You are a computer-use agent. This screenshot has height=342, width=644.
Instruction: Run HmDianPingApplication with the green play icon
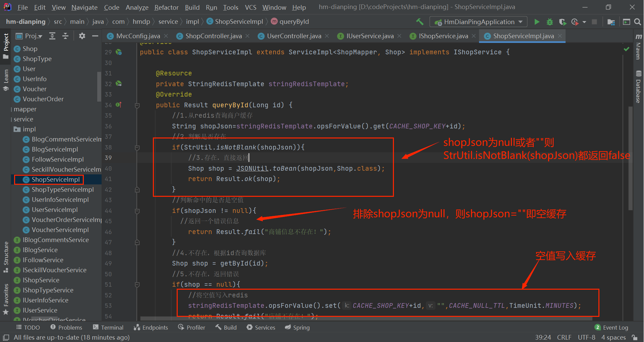pyautogui.click(x=537, y=22)
